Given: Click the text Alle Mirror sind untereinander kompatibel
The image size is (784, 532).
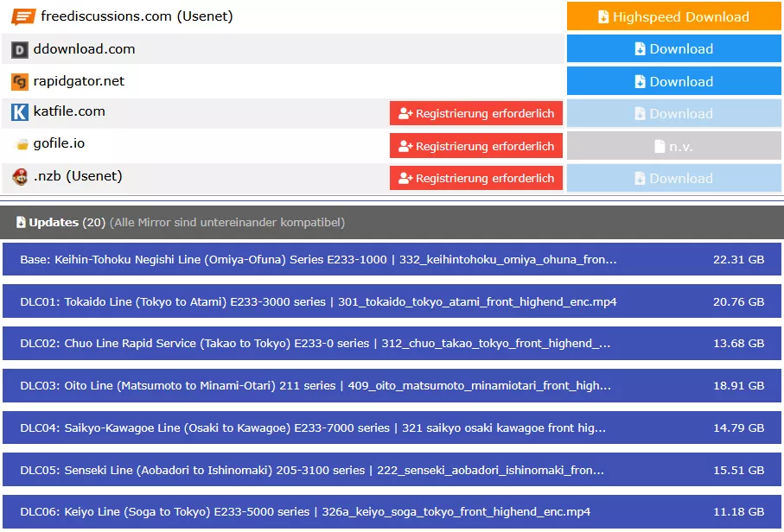Looking at the screenshot, I should (x=227, y=222).
